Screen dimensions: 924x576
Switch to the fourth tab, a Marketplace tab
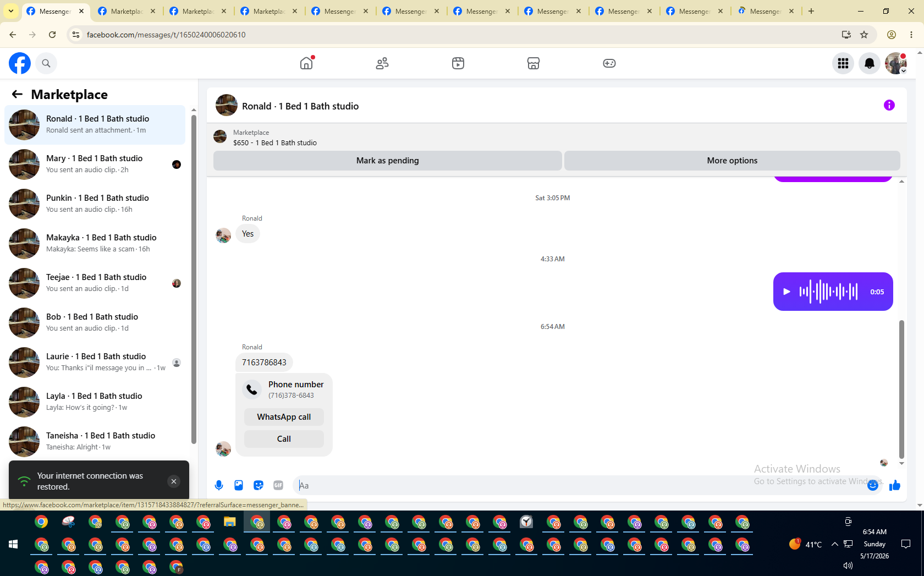point(269,11)
